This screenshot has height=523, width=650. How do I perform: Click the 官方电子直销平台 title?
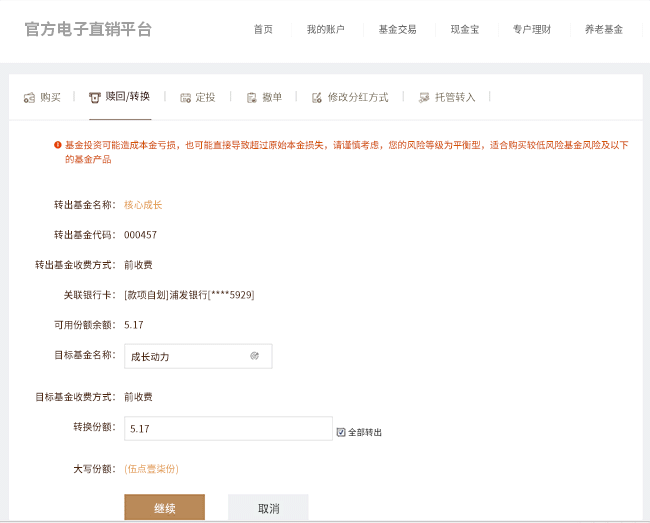[88, 29]
